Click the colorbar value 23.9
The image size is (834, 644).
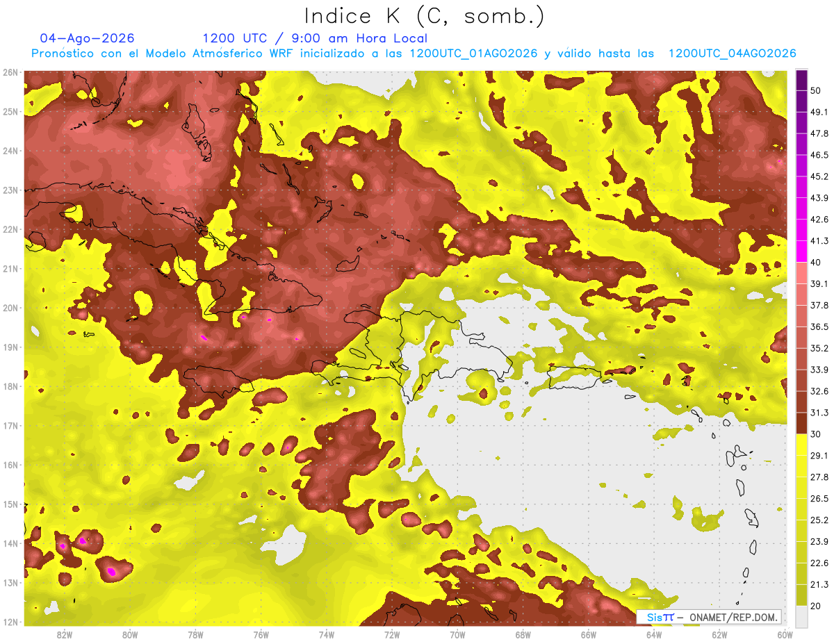click(819, 541)
